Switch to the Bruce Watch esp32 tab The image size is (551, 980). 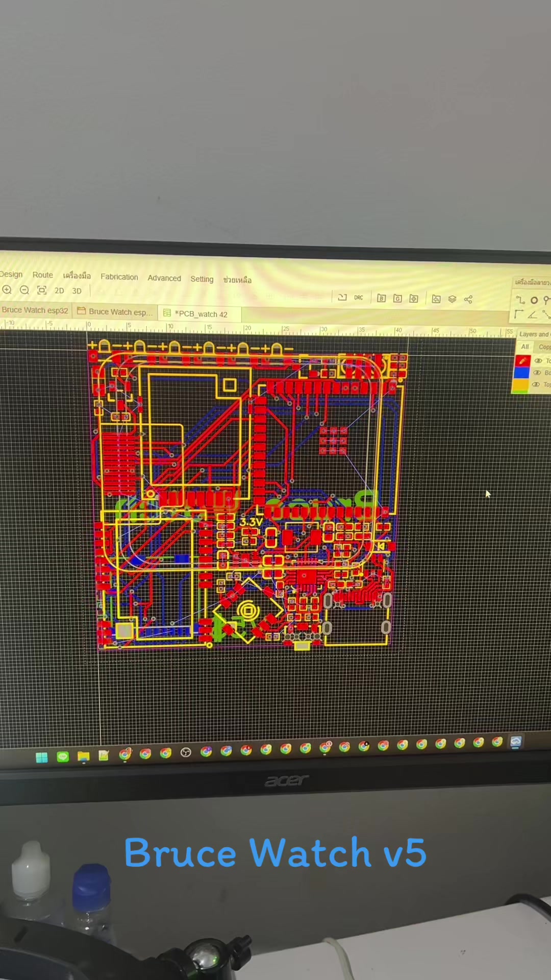coord(35,310)
